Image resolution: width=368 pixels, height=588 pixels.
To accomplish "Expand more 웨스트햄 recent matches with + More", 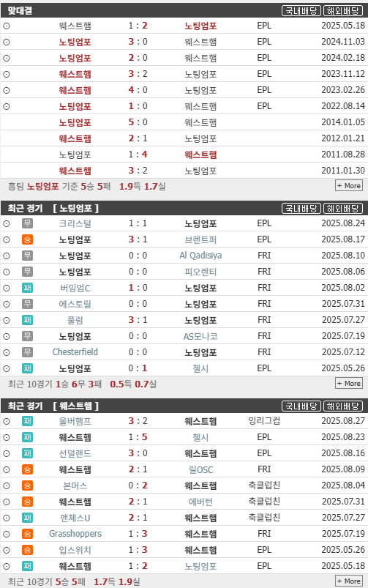I will 349,581.
